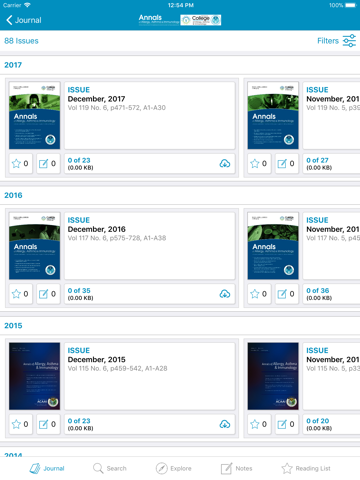This screenshot has height=480, width=360.
Task: Tap '0 of 36' under November 2016
Action: [x=318, y=291]
